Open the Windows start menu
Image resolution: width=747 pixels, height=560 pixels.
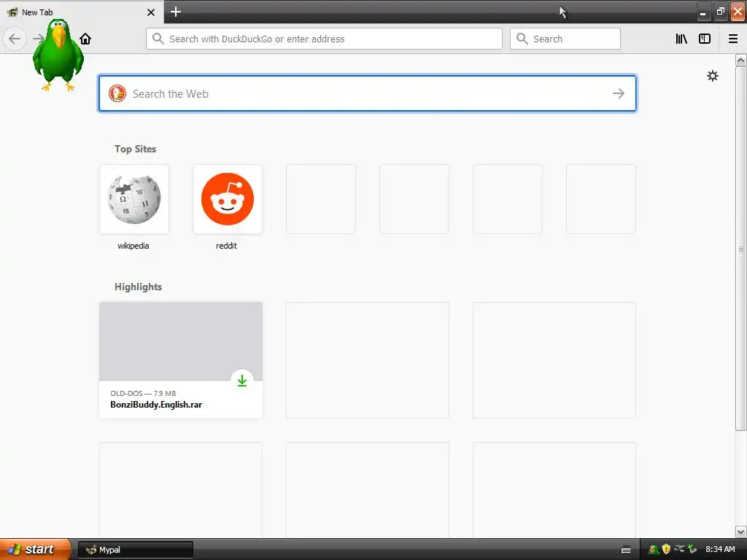[35, 549]
